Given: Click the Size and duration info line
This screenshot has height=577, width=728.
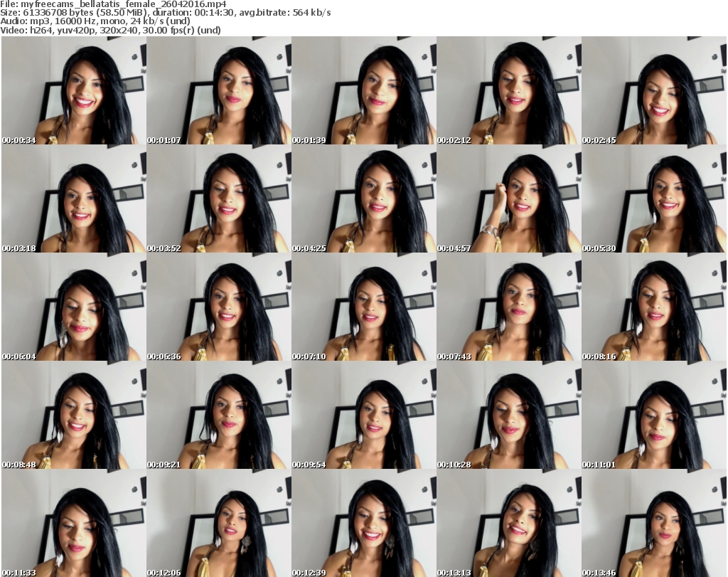Looking at the screenshot, I should point(165,13).
